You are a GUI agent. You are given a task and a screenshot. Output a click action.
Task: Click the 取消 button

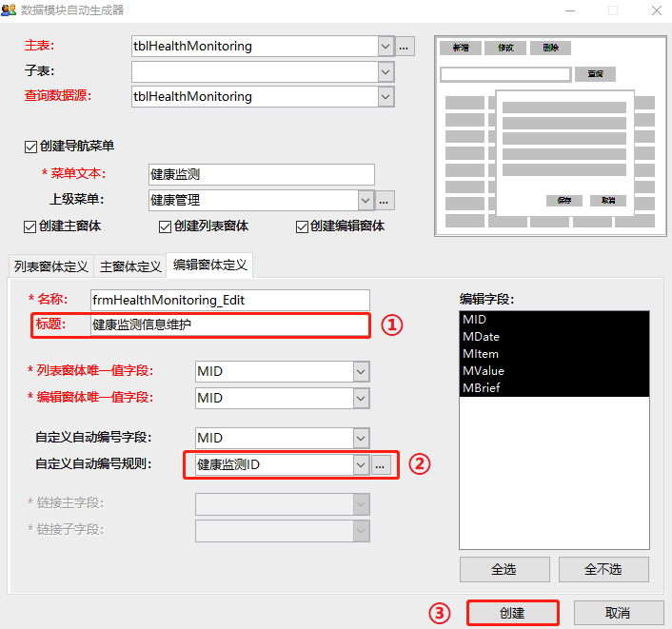[x=619, y=613]
